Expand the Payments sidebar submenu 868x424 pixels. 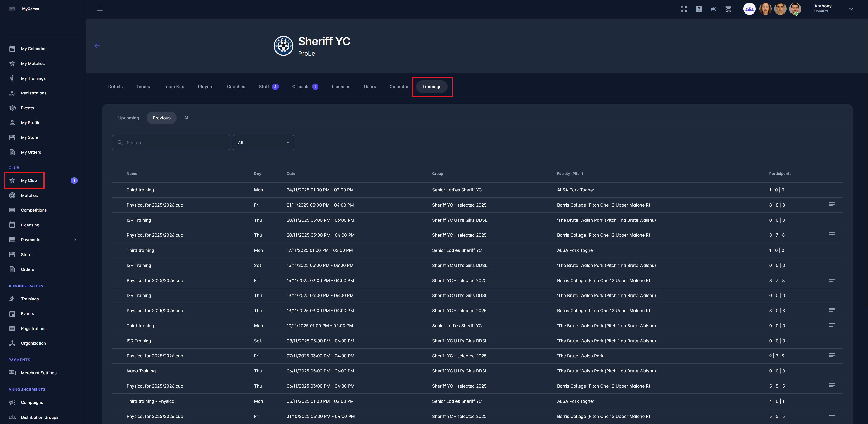pyautogui.click(x=75, y=240)
